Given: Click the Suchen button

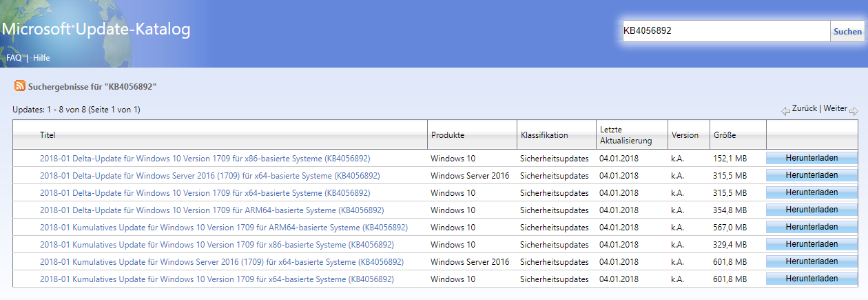Looking at the screenshot, I should point(847,31).
